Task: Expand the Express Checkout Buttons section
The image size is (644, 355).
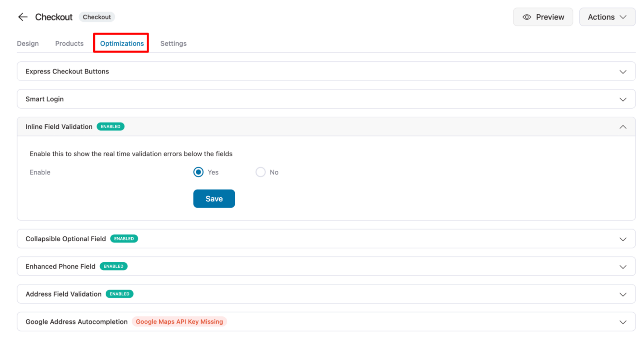Action: pyautogui.click(x=623, y=71)
